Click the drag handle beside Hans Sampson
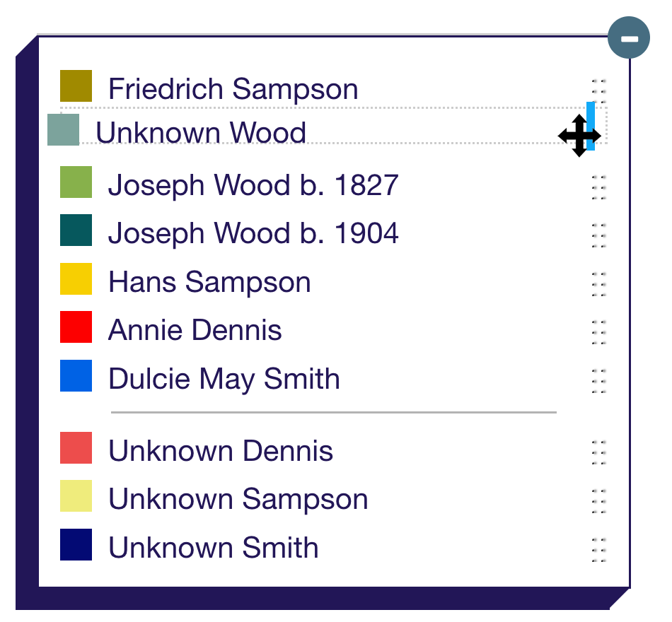672x622 pixels. [x=598, y=283]
